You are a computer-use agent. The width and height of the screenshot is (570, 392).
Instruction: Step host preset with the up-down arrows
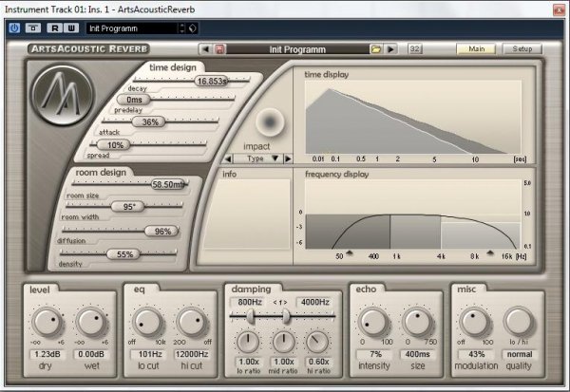[x=181, y=28]
